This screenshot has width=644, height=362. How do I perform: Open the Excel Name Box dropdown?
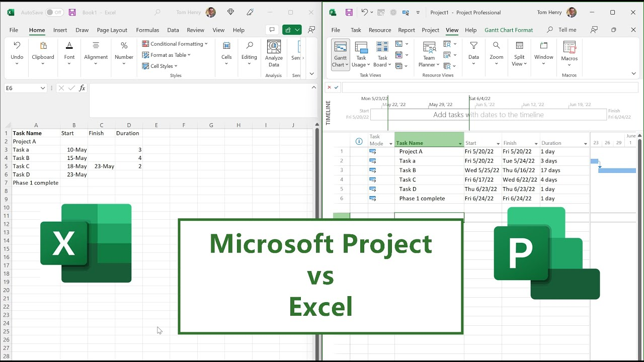43,87
